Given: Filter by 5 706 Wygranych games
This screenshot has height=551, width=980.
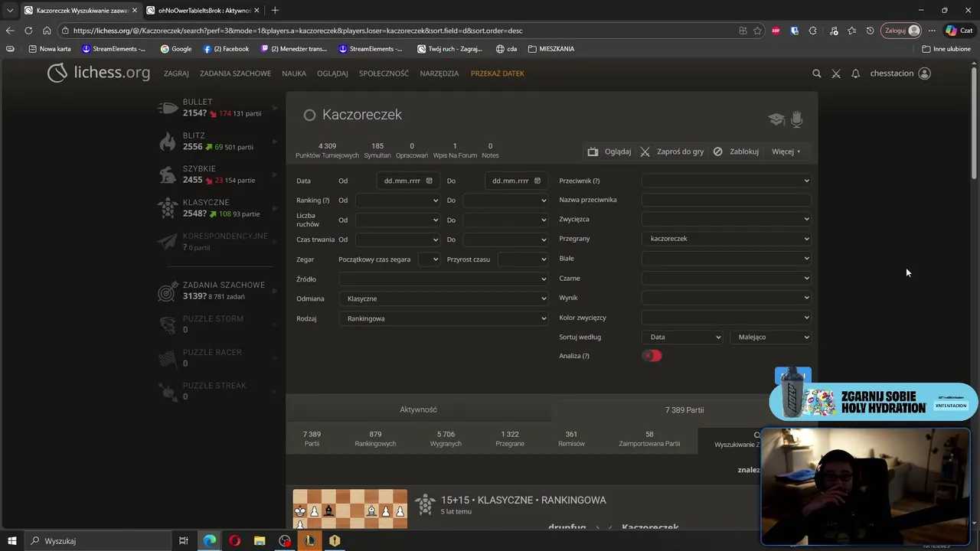Looking at the screenshot, I should (x=446, y=439).
